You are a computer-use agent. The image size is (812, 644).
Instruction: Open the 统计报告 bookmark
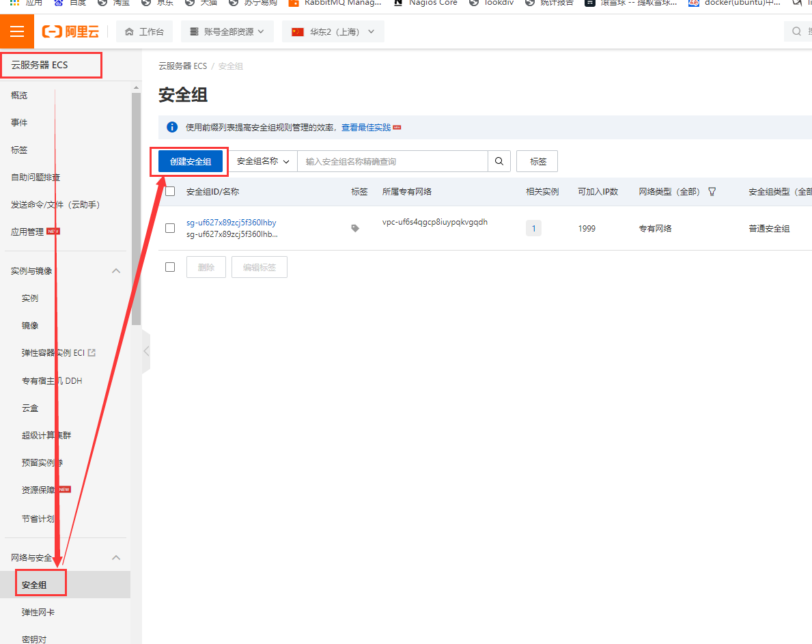pyautogui.click(x=549, y=3)
